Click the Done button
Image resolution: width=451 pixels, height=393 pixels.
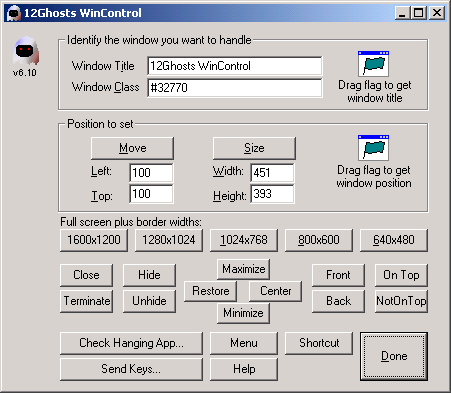point(394,356)
